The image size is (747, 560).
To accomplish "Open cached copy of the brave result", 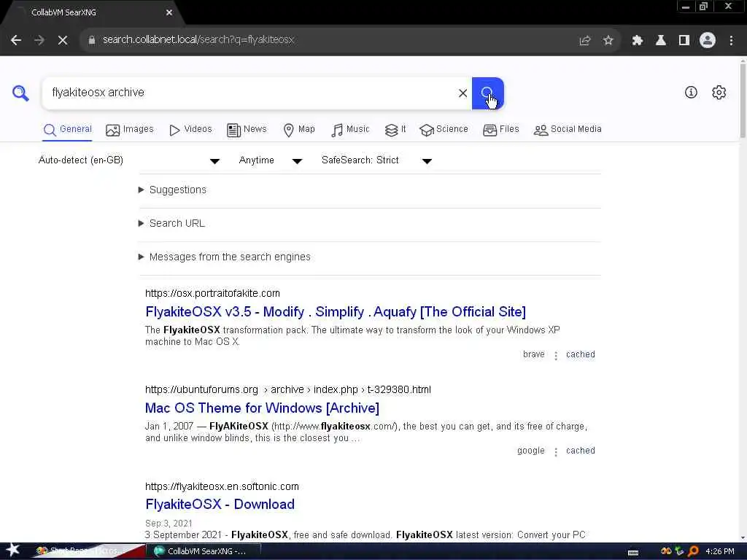I will click(x=580, y=354).
